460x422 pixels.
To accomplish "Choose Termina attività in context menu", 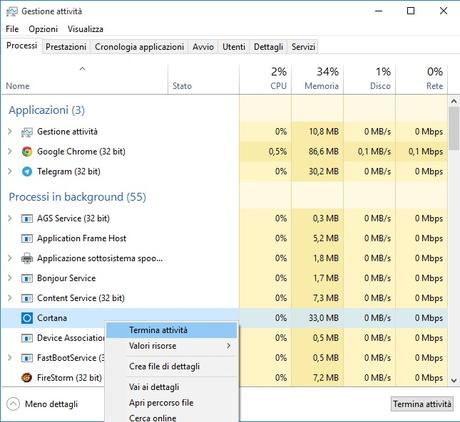I will coord(171,330).
